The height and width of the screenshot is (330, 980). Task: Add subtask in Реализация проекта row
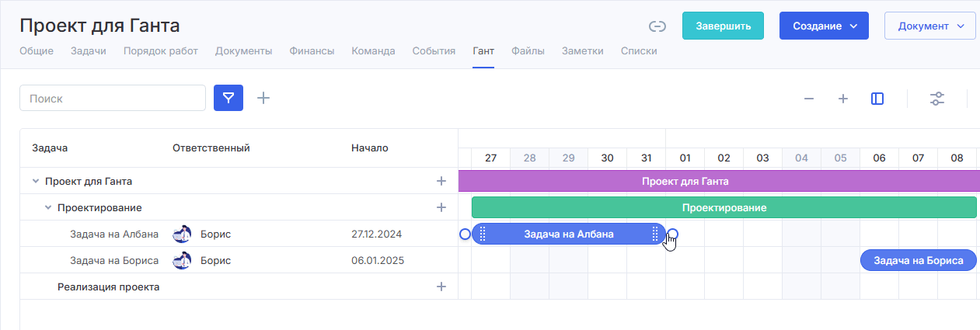tap(441, 287)
